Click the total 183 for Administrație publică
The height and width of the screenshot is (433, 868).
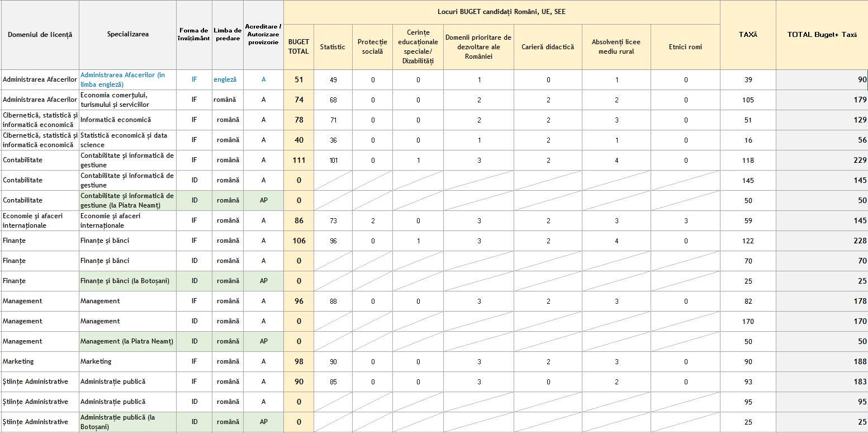click(822, 382)
